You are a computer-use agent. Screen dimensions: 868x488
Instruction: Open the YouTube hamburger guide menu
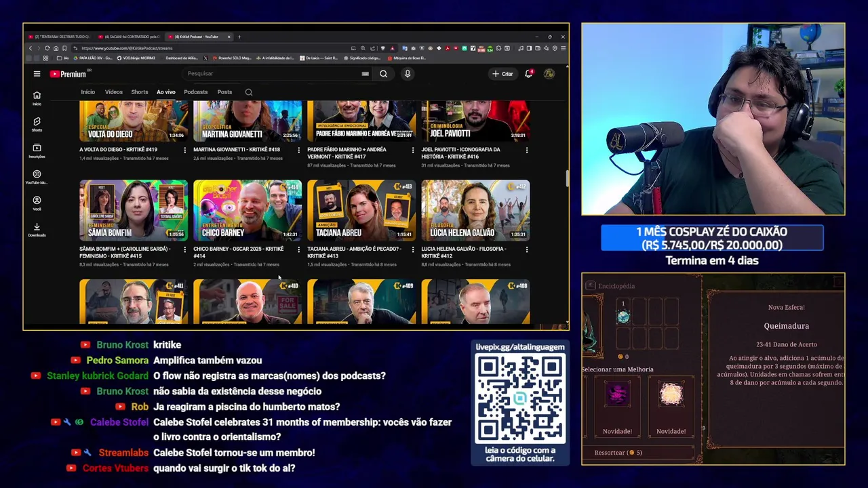pyautogui.click(x=37, y=74)
